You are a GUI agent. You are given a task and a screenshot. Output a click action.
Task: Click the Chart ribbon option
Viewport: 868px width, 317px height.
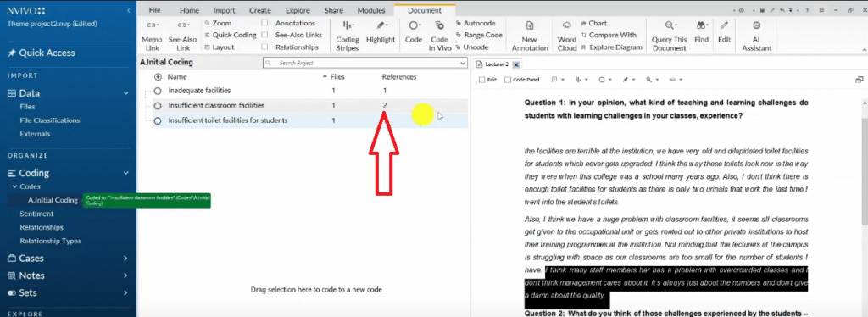[593, 23]
